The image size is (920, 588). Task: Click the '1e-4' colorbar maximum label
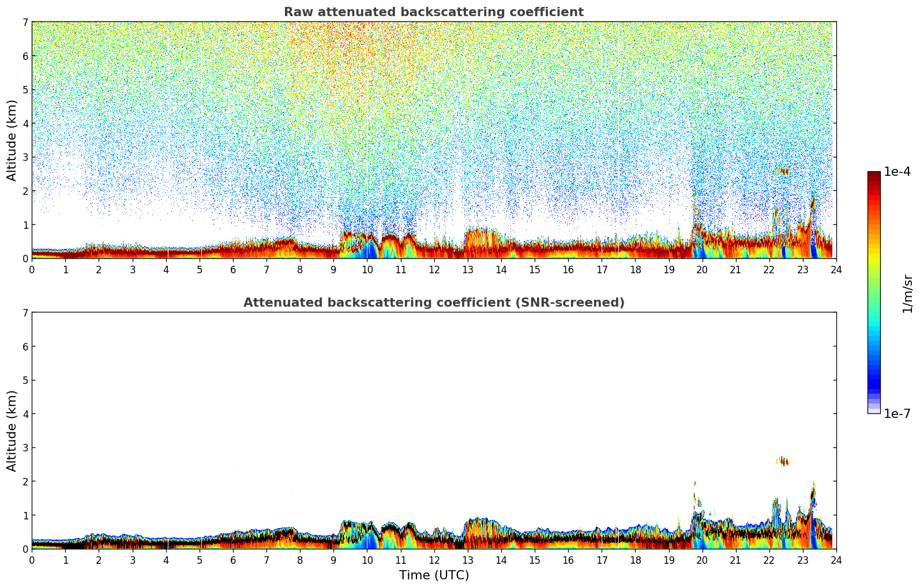897,172
